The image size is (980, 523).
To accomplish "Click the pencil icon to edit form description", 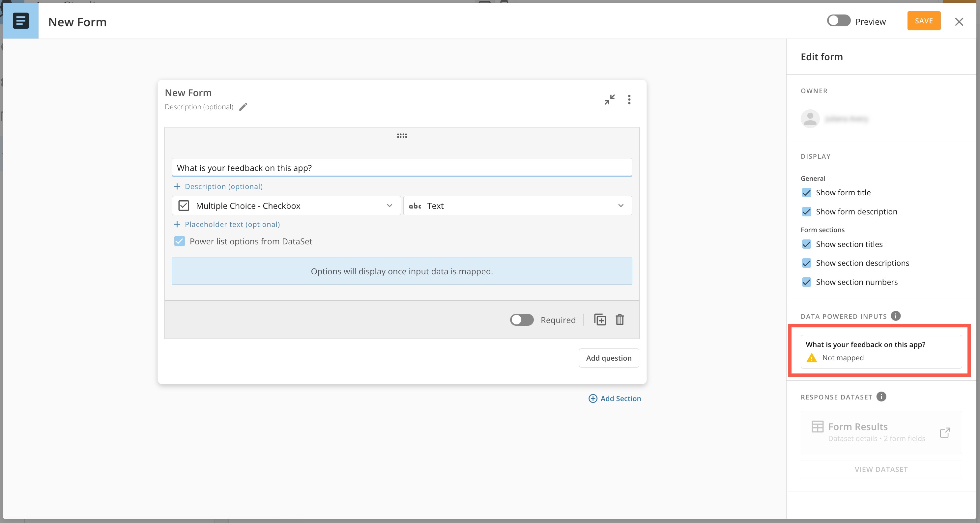I will click(x=243, y=107).
